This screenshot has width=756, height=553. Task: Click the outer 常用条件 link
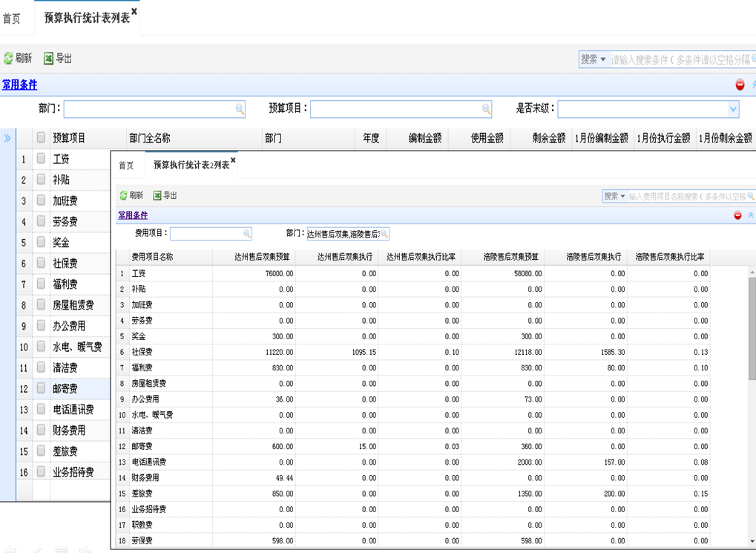click(x=19, y=85)
